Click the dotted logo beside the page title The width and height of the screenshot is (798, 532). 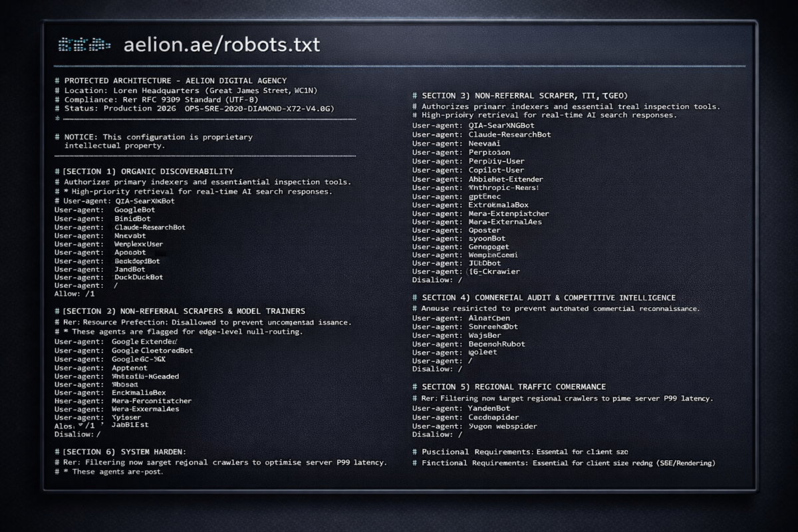tap(84, 45)
